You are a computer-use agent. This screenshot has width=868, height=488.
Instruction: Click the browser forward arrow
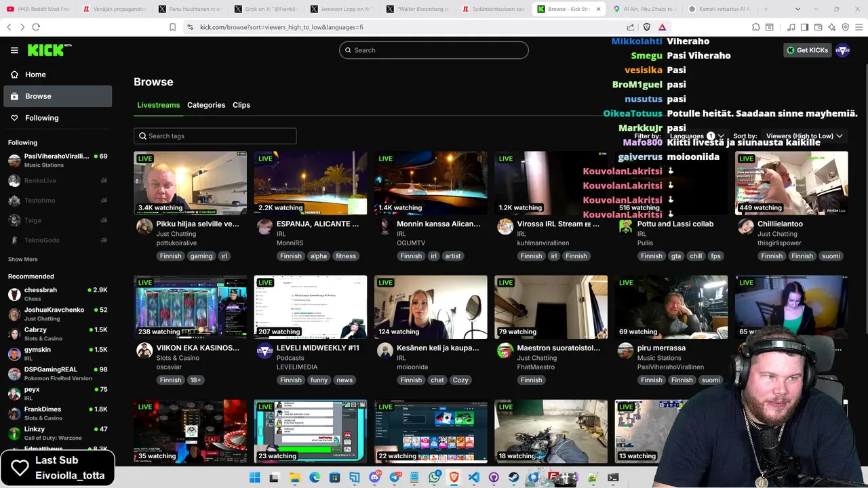point(22,27)
